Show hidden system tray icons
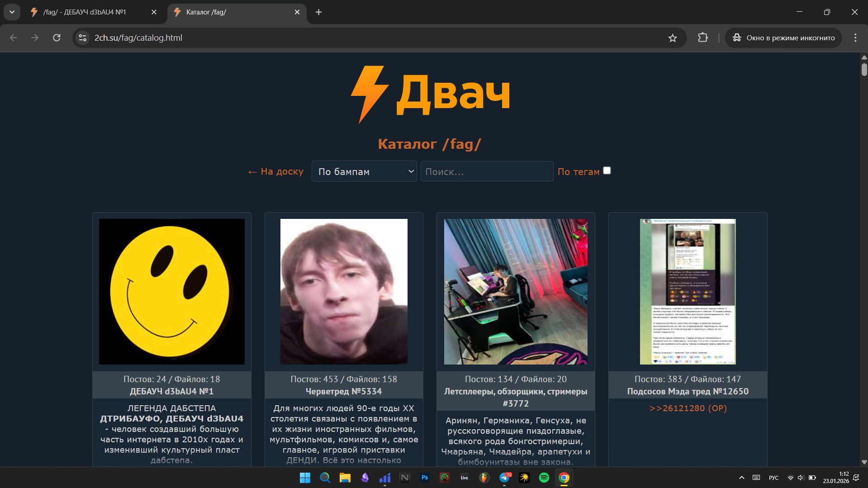The height and width of the screenshot is (488, 868). click(741, 478)
